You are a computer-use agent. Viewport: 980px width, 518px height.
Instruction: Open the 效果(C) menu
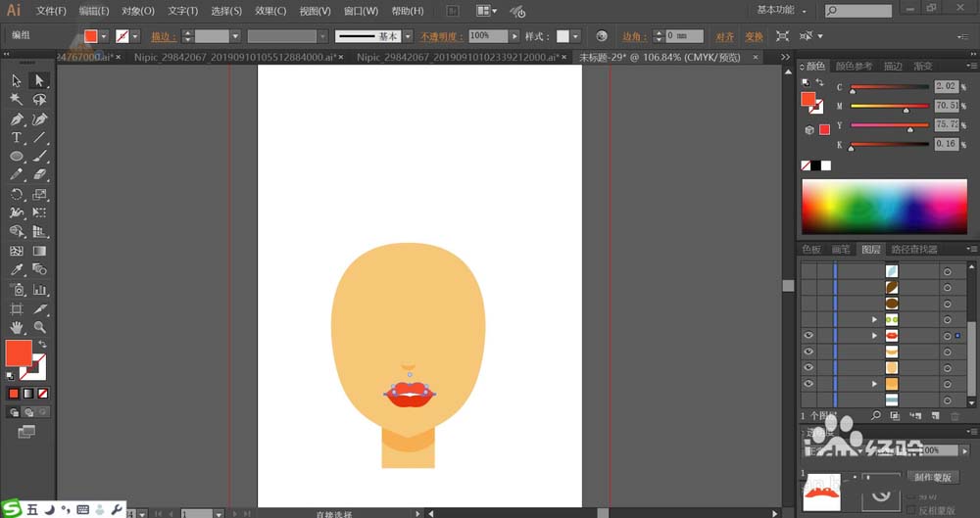pos(270,11)
